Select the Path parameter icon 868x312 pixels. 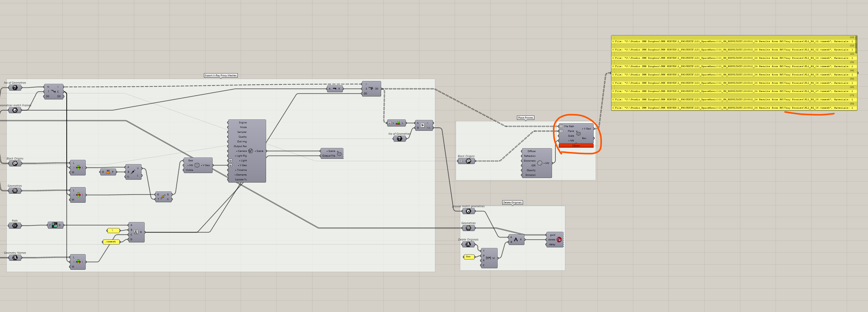(x=15, y=226)
